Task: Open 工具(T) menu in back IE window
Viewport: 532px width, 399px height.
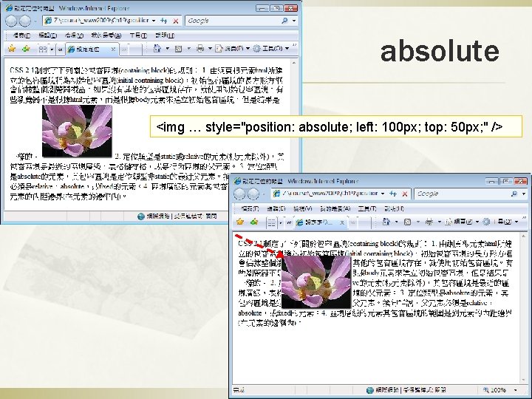Action: (x=138, y=35)
